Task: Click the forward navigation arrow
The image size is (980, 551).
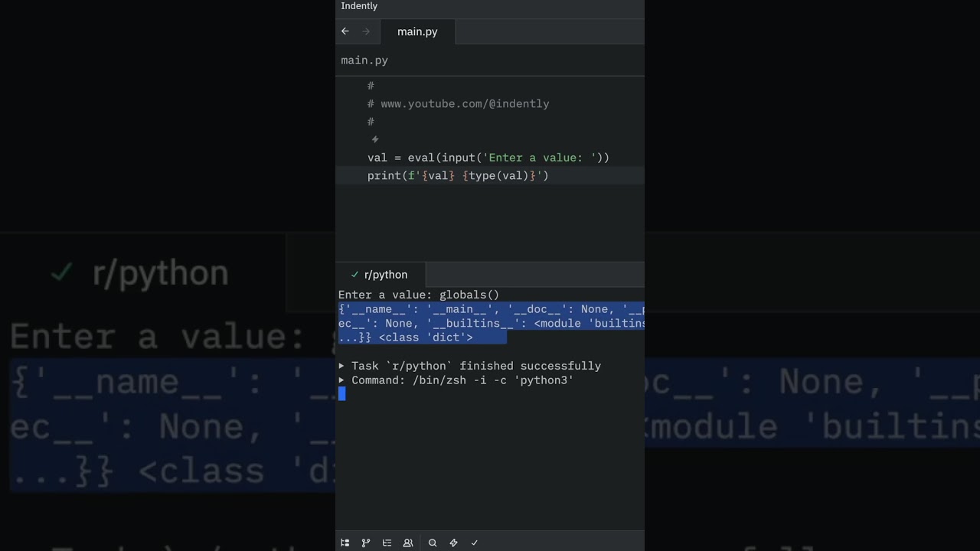Action: pos(366,31)
